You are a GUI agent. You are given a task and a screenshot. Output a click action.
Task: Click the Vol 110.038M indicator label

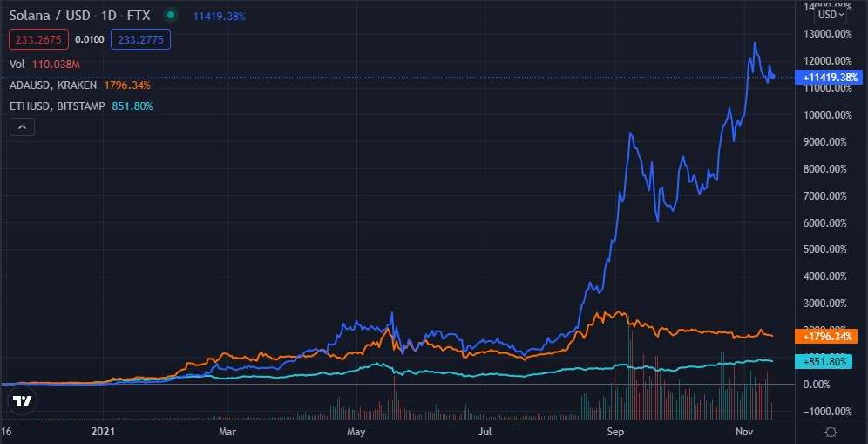click(44, 65)
